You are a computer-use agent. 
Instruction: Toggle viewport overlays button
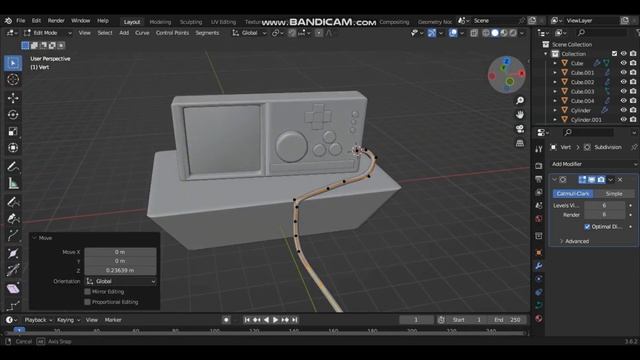tap(453, 33)
